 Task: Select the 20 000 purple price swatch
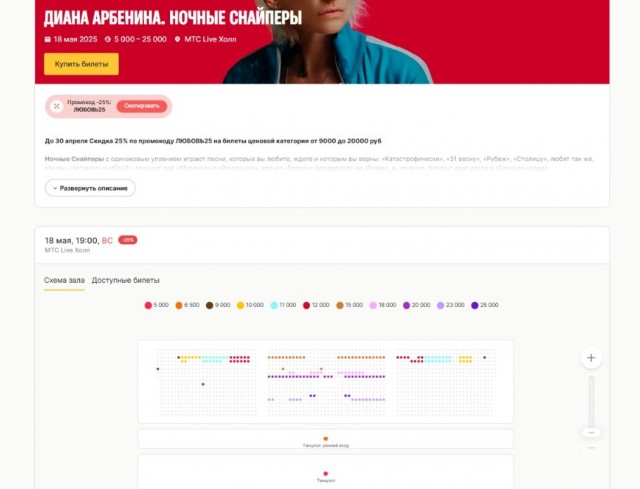click(407, 305)
